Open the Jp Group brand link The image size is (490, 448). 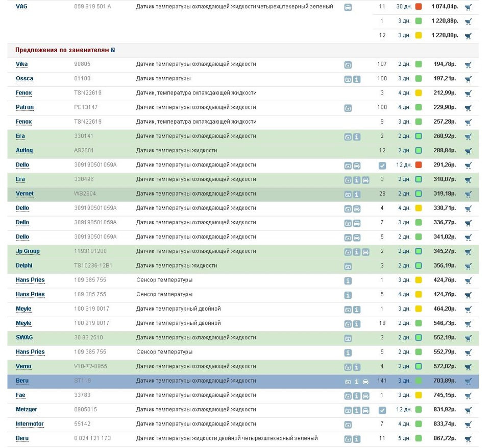pyautogui.click(x=28, y=251)
